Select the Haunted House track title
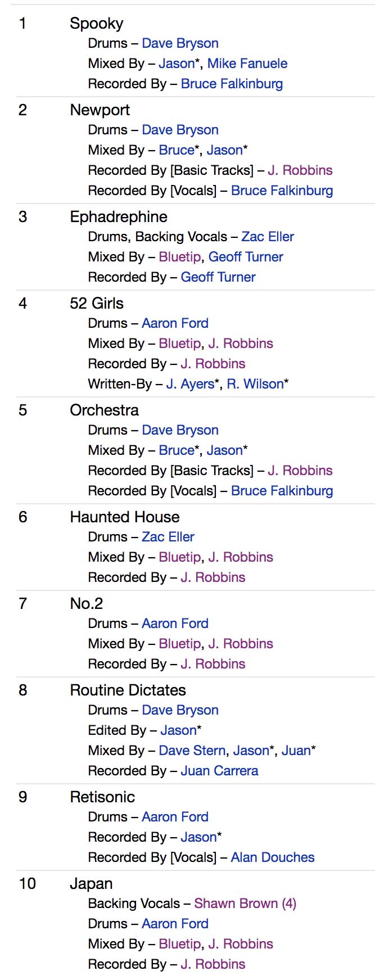This screenshot has width=375, height=980. tap(125, 517)
